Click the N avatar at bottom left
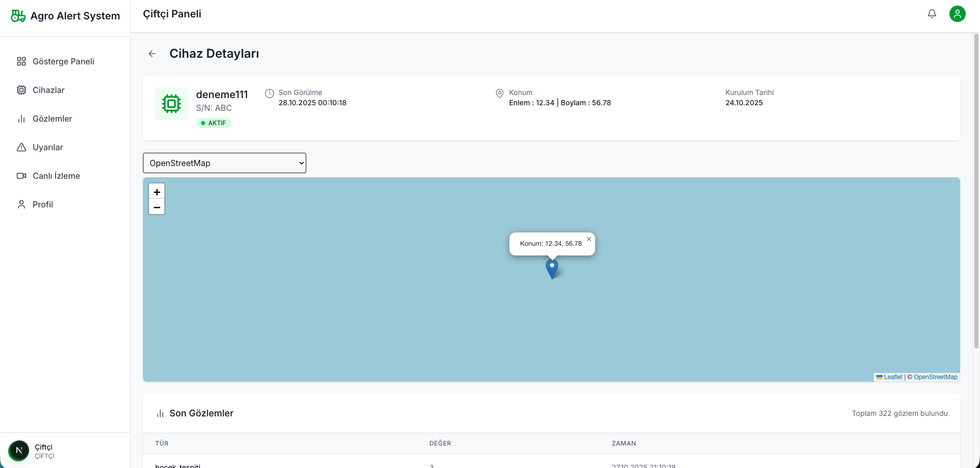 [19, 451]
